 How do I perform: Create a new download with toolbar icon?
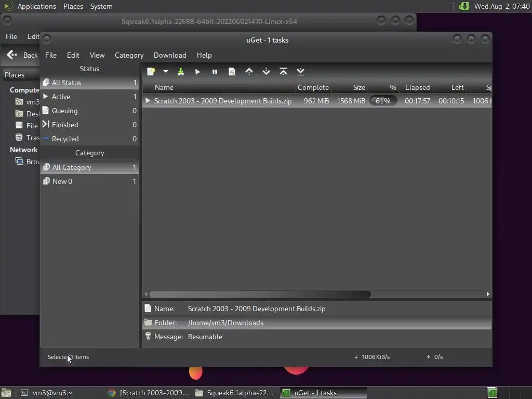click(151, 72)
